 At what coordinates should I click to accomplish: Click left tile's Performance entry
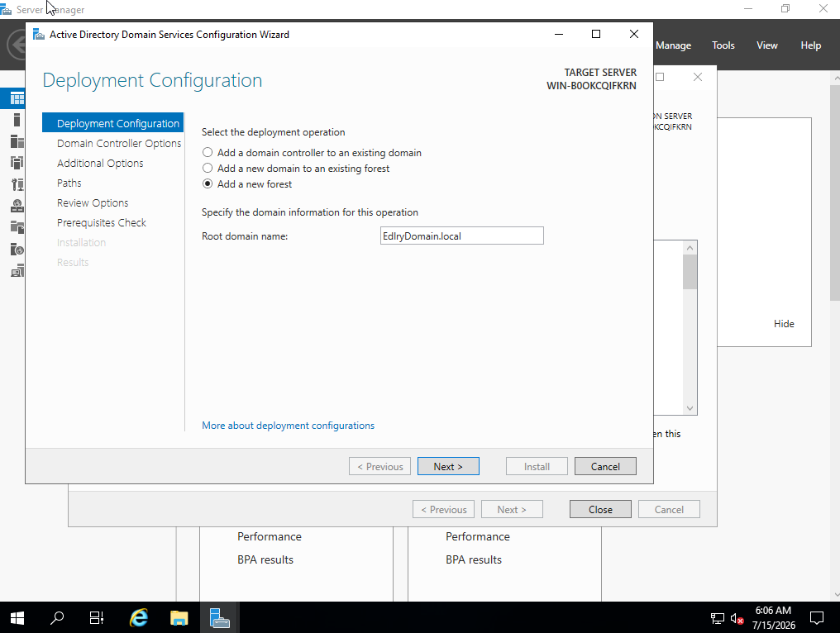[x=270, y=536]
